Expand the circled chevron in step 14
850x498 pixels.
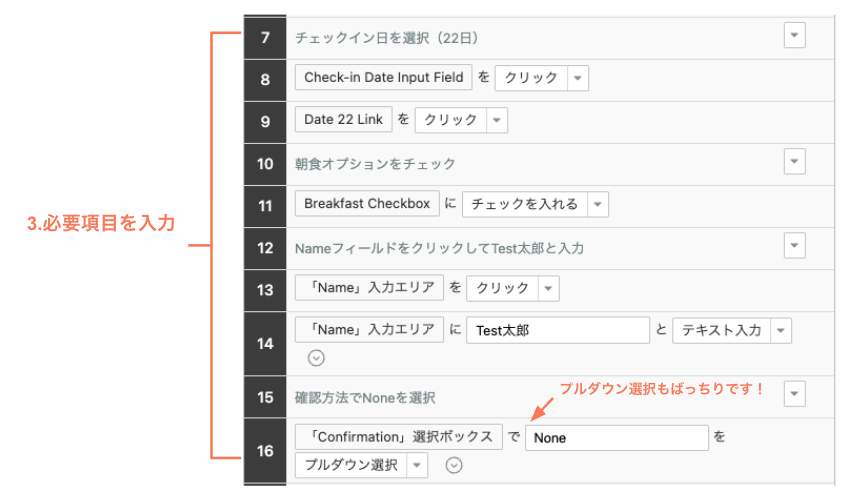point(316,357)
